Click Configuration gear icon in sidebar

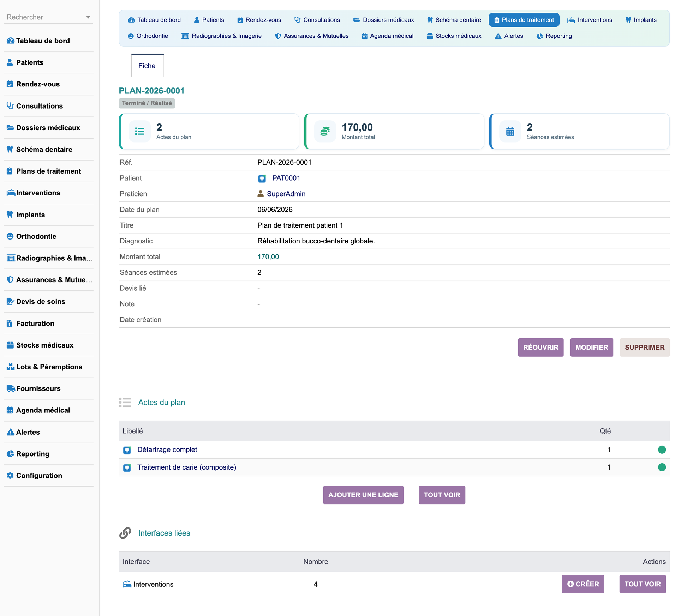(10, 476)
